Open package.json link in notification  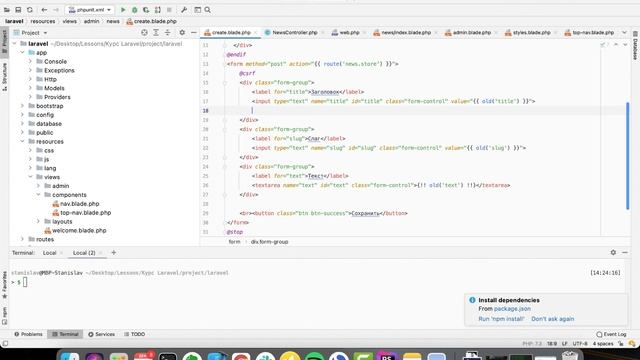512,309
